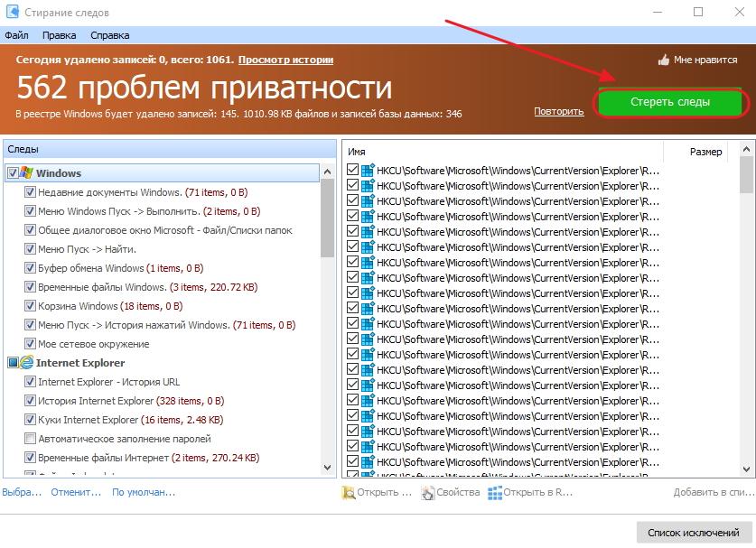
Task: Click the thumbs-up icon beside Мне нравится
Action: coord(664,60)
